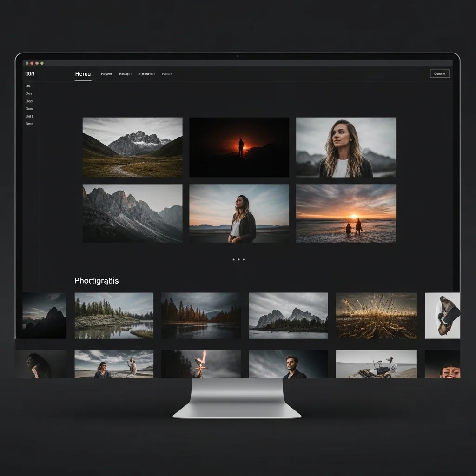
Task: Select the first item in left sidebar
Action: coord(28,86)
